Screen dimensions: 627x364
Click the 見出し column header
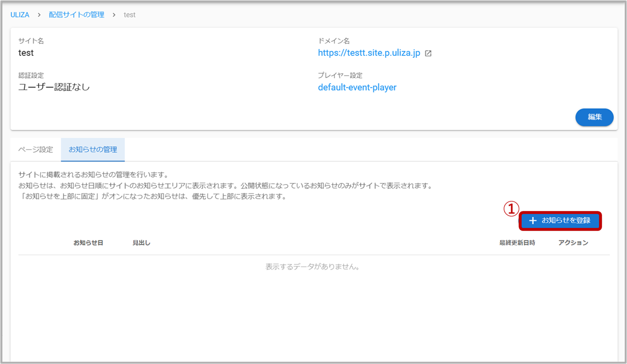coord(141,243)
